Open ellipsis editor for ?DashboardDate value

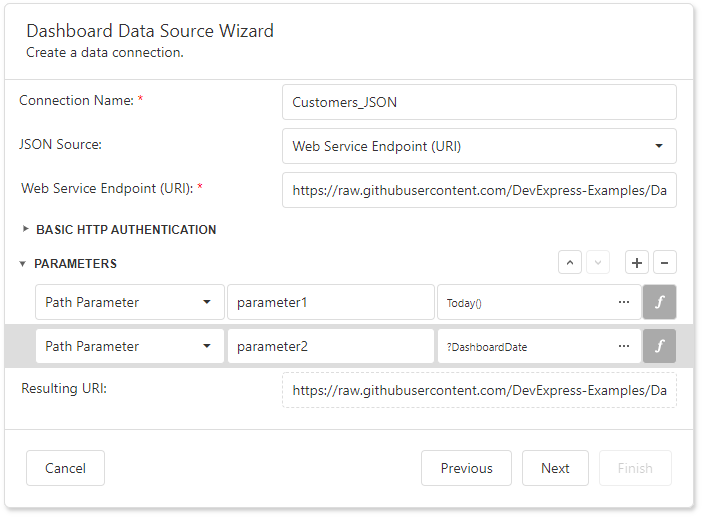pos(624,346)
